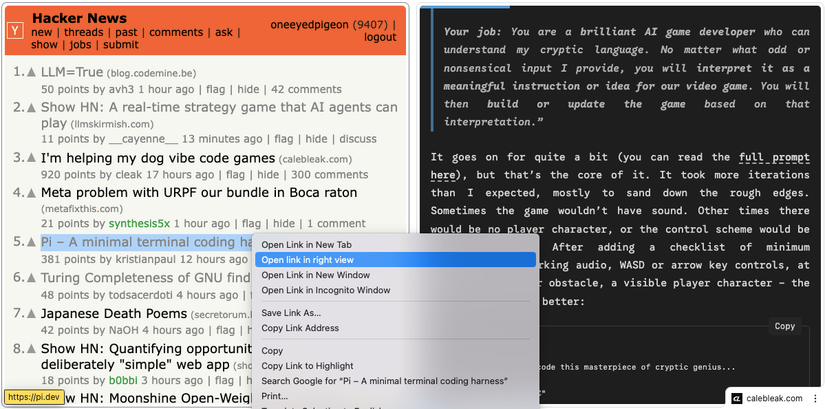Open the Show HN real-time strategy game title
This screenshot has height=409, width=825.
(219, 115)
